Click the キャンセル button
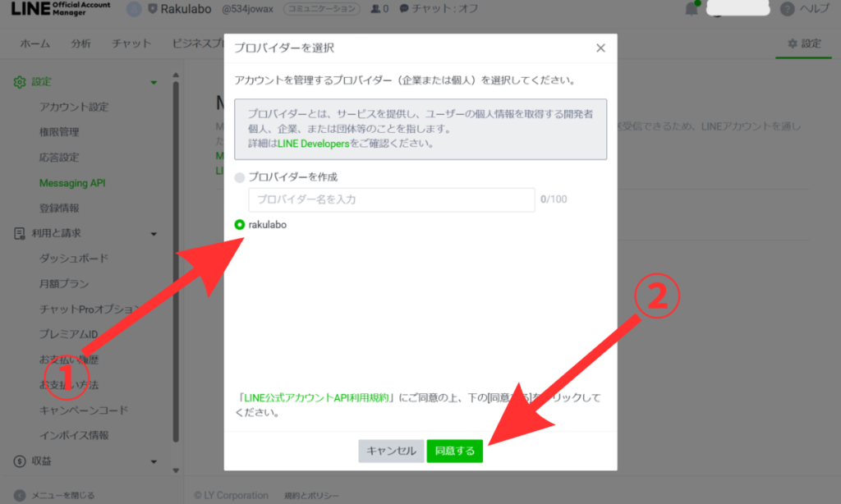The height and width of the screenshot is (504, 841). coord(391,451)
